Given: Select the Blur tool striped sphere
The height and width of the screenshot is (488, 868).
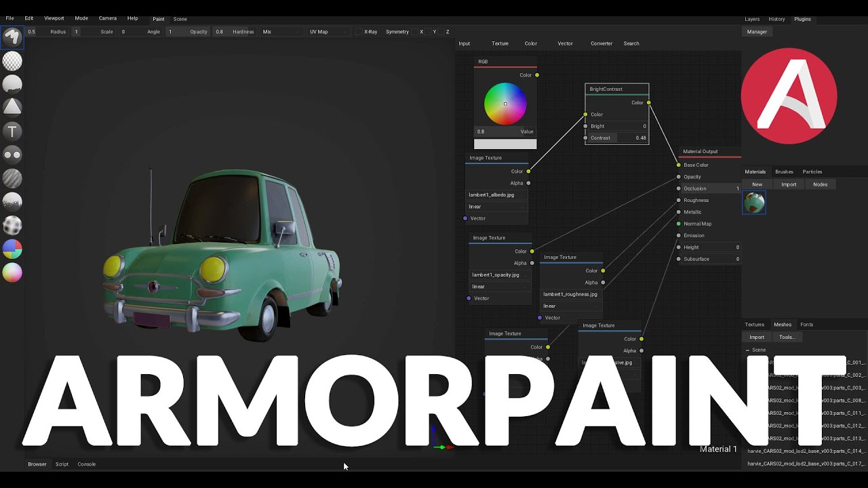Looking at the screenshot, I should click(12, 178).
